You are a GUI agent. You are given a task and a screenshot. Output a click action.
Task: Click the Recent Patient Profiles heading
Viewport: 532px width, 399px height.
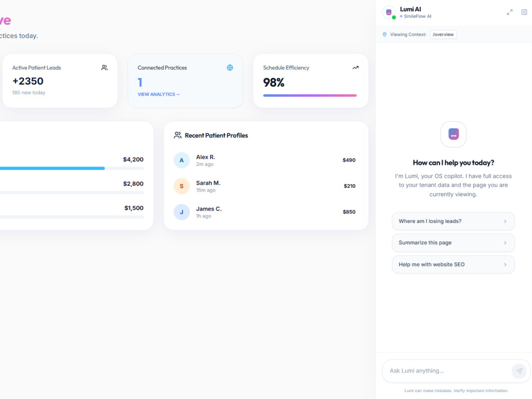point(216,135)
